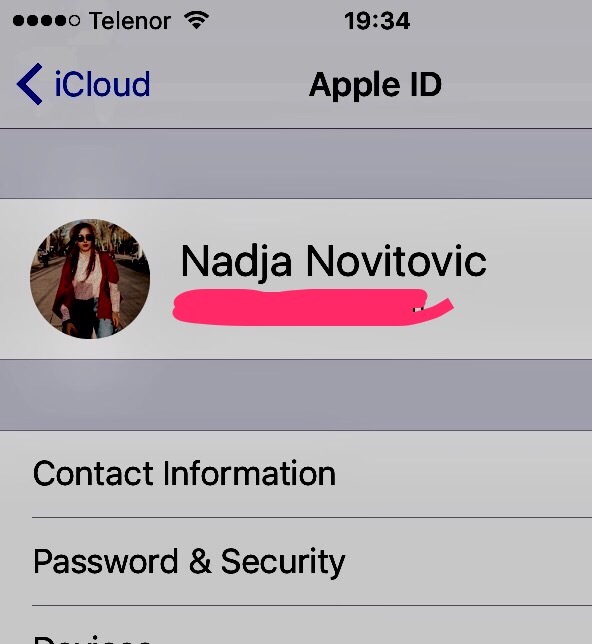Tap the first filled signal dot
This screenshot has width=592, height=644.
click(x=18, y=21)
